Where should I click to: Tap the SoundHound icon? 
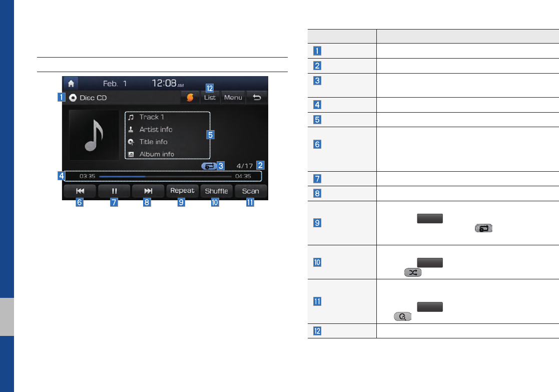(x=190, y=98)
